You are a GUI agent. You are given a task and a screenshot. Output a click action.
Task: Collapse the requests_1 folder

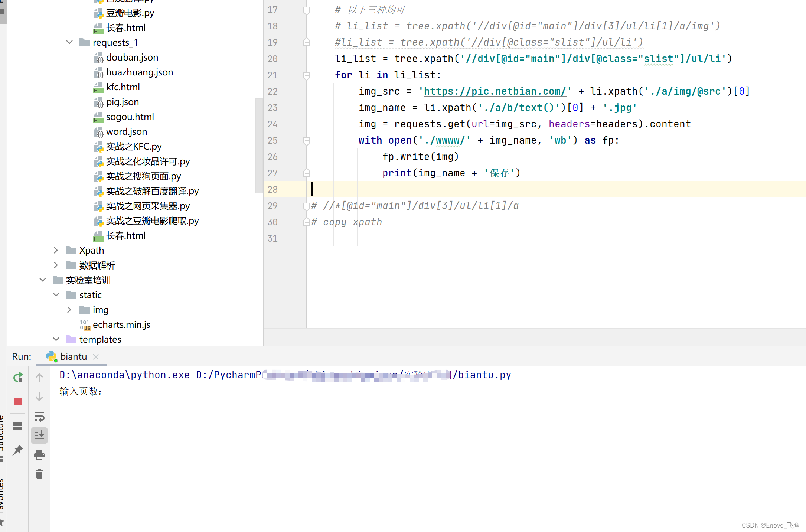69,42
